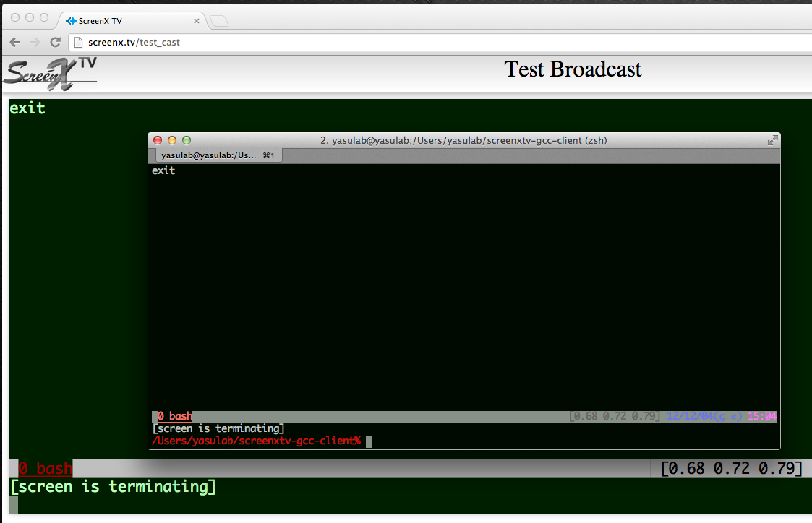The height and width of the screenshot is (523, 812).
Task: Click the 12/12/04 date in terminal status bar
Action: click(x=704, y=416)
